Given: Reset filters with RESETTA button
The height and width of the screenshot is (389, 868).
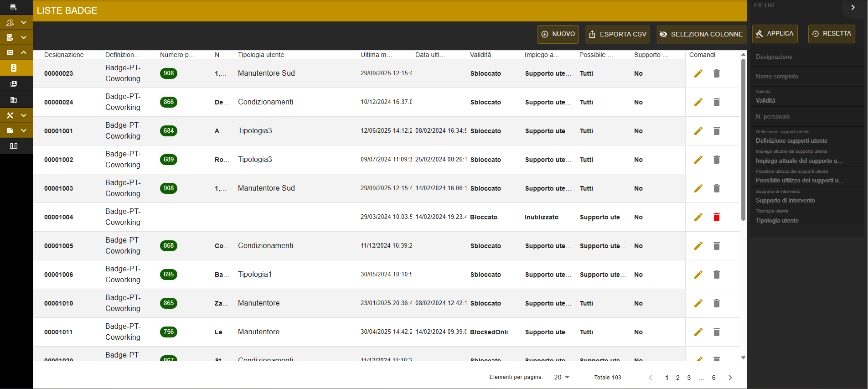Looking at the screenshot, I should click(832, 34).
